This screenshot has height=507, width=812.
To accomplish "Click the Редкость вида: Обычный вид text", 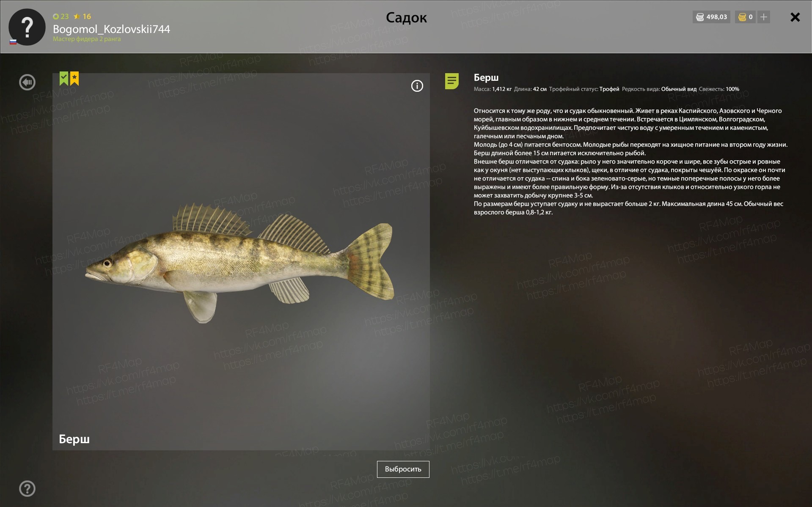I will click(x=659, y=89).
